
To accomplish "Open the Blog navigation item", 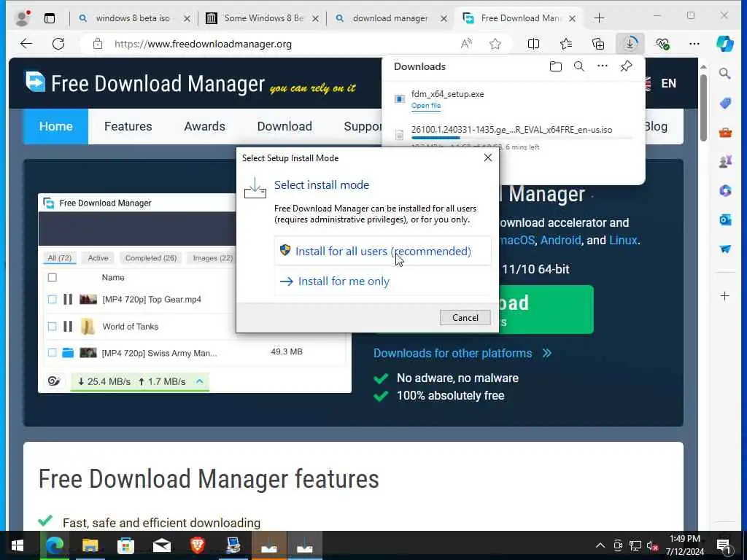I will [x=656, y=126].
